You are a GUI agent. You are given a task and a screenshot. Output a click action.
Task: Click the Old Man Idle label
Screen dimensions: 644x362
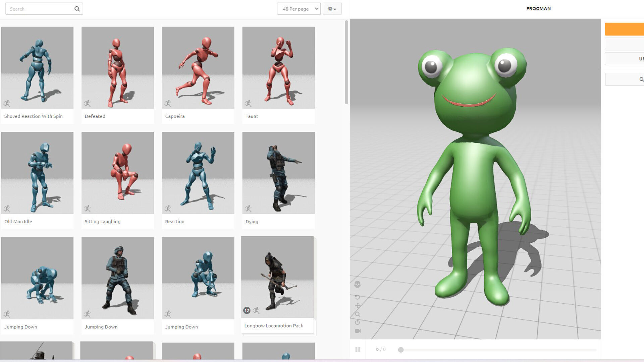click(18, 222)
